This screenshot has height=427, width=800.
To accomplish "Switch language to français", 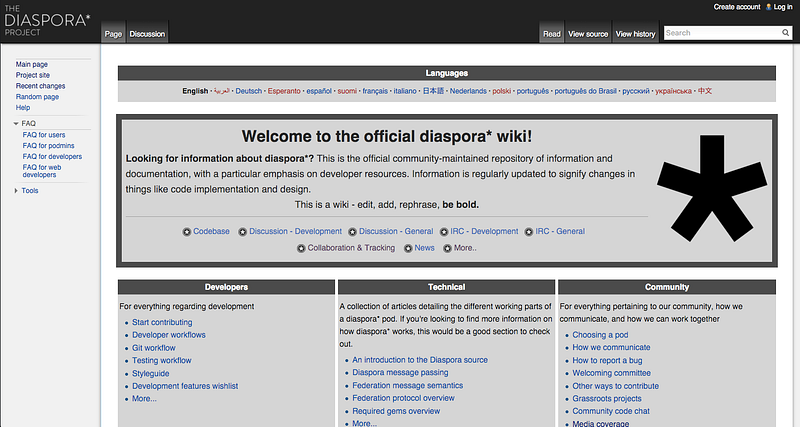I will [375, 91].
